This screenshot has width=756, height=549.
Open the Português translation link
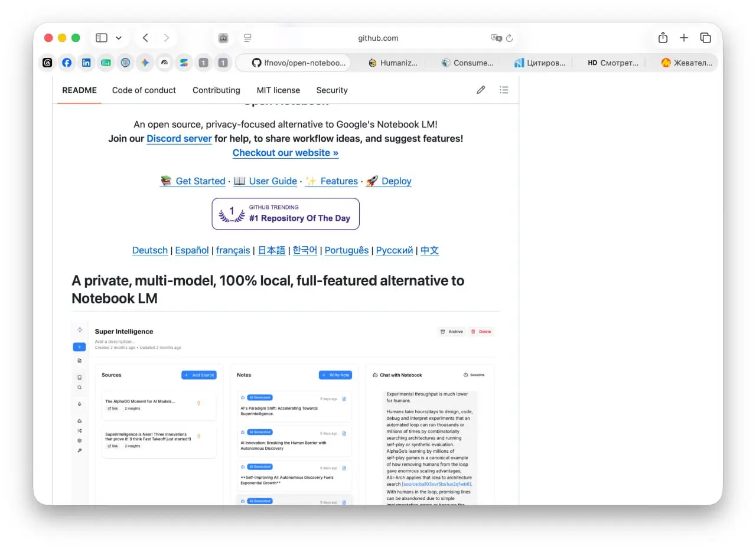coord(347,250)
